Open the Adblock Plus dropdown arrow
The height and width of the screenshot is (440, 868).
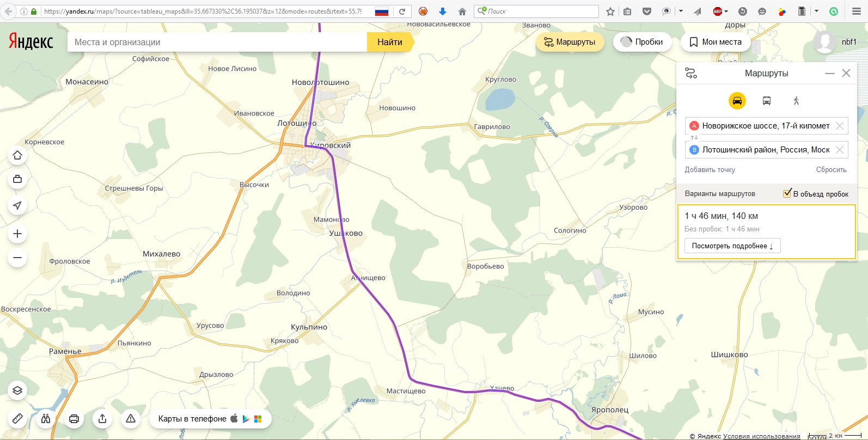coord(726,11)
